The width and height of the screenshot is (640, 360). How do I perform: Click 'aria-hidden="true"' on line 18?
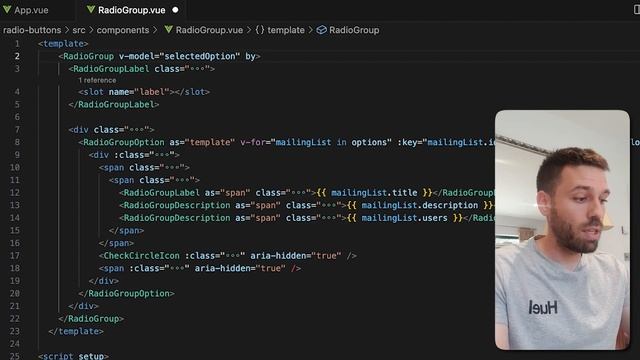[240, 269]
